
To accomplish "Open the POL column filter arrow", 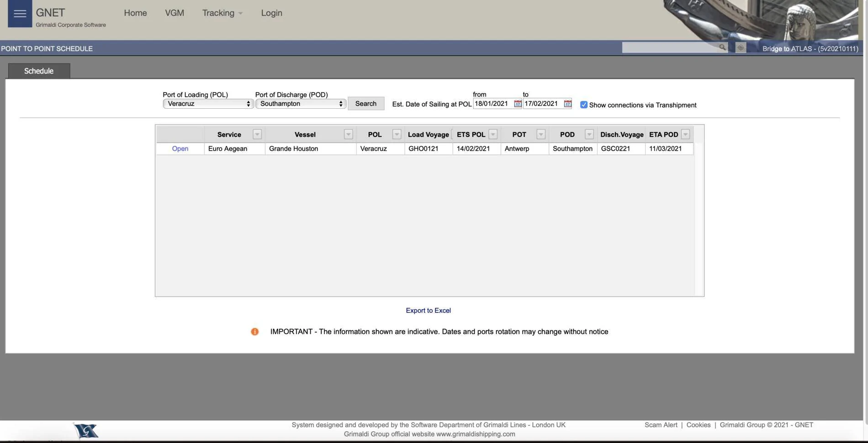I will [397, 134].
